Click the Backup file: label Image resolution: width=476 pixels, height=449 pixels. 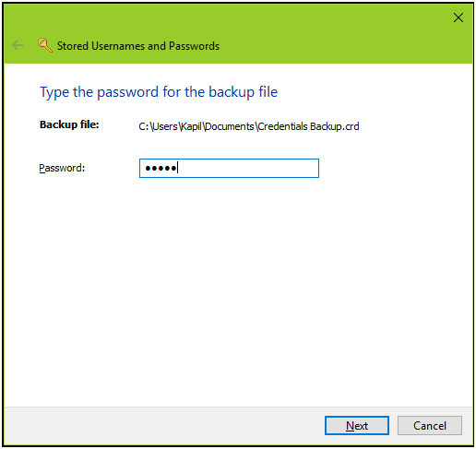[69, 124]
